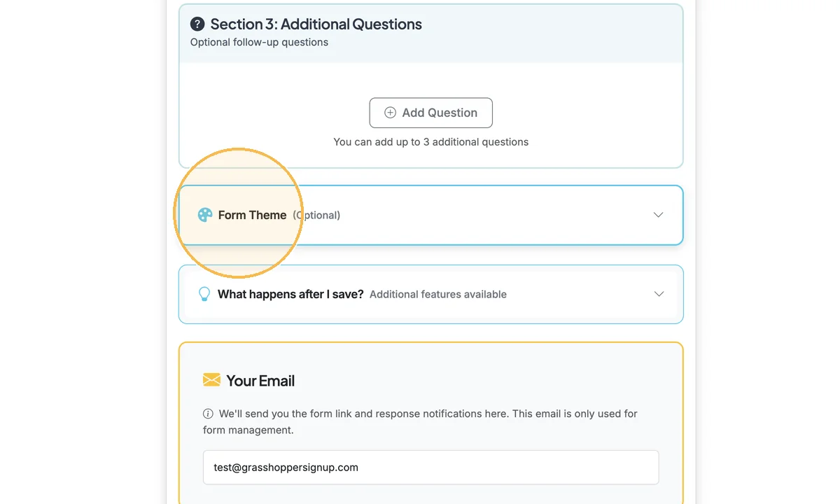Click the palette icon next to Form Theme
This screenshot has width=840, height=504.
click(x=205, y=215)
